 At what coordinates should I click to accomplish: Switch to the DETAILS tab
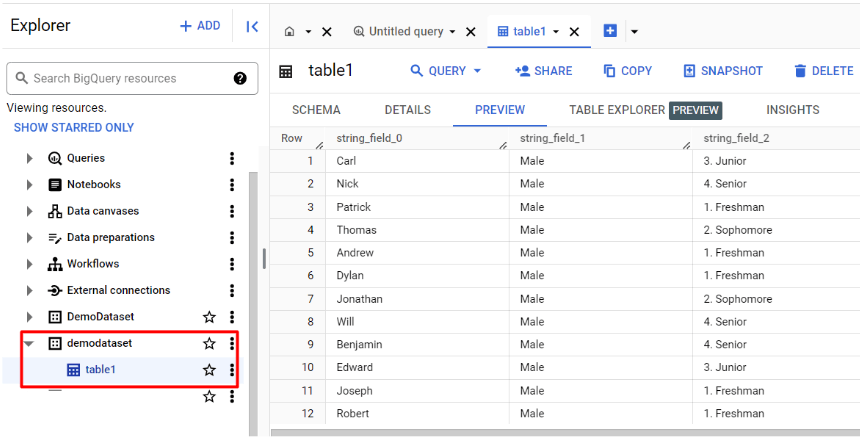click(x=408, y=110)
